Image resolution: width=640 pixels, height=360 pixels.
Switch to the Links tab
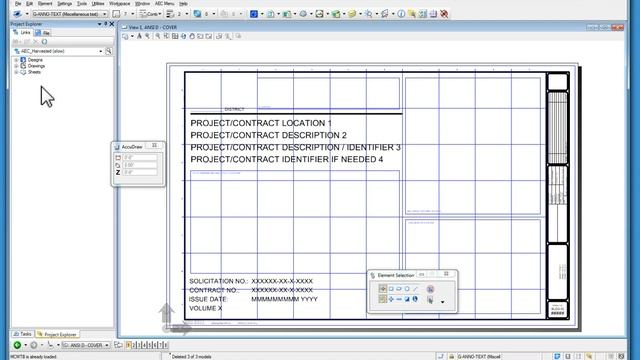click(22, 32)
